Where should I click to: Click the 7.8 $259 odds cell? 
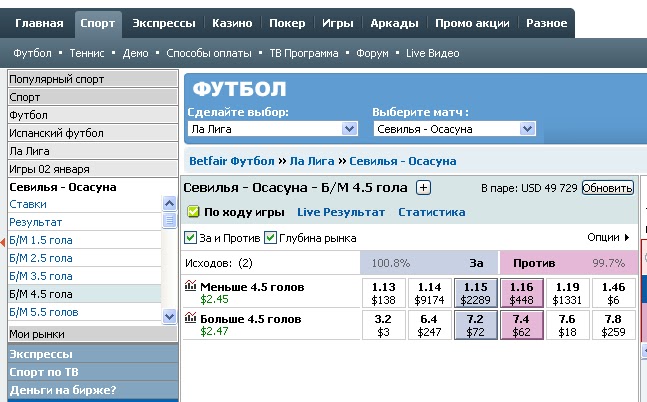coord(613,325)
